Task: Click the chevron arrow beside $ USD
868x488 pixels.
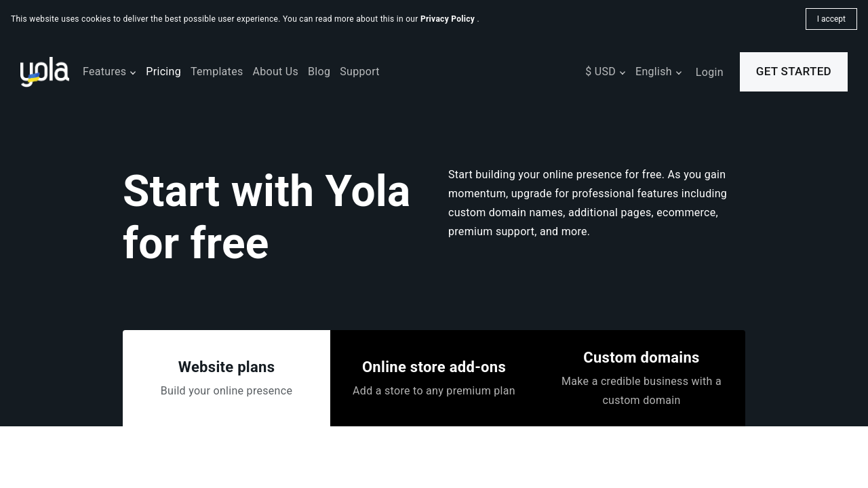Action: 623,73
